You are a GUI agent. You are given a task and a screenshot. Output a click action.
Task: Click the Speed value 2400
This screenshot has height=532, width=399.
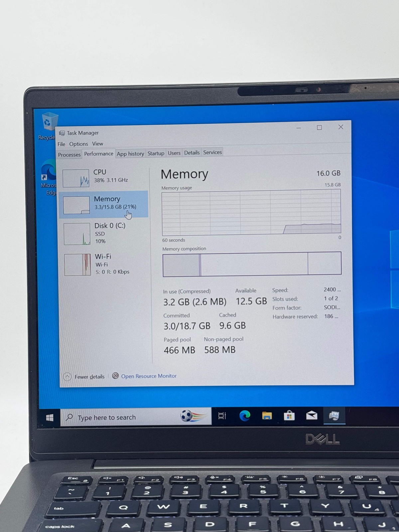coord(332,290)
